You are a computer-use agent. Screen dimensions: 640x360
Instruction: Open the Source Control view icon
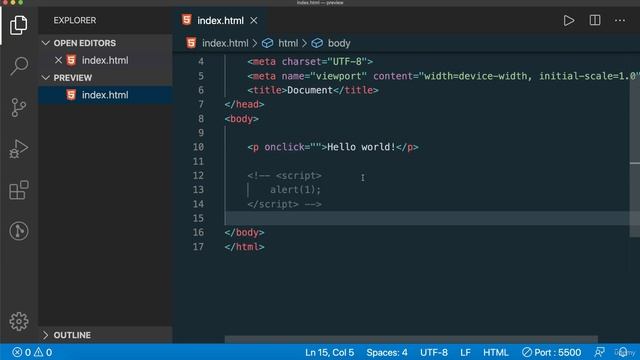pos(19,107)
